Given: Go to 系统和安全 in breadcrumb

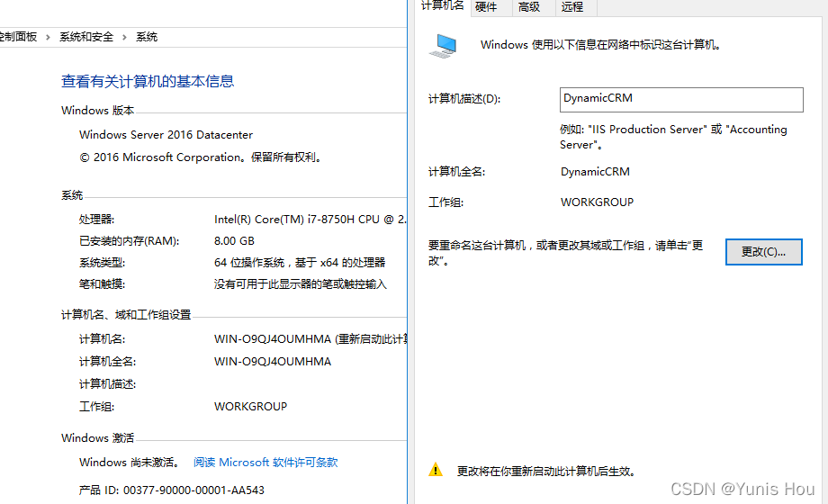Looking at the screenshot, I should coord(86,37).
